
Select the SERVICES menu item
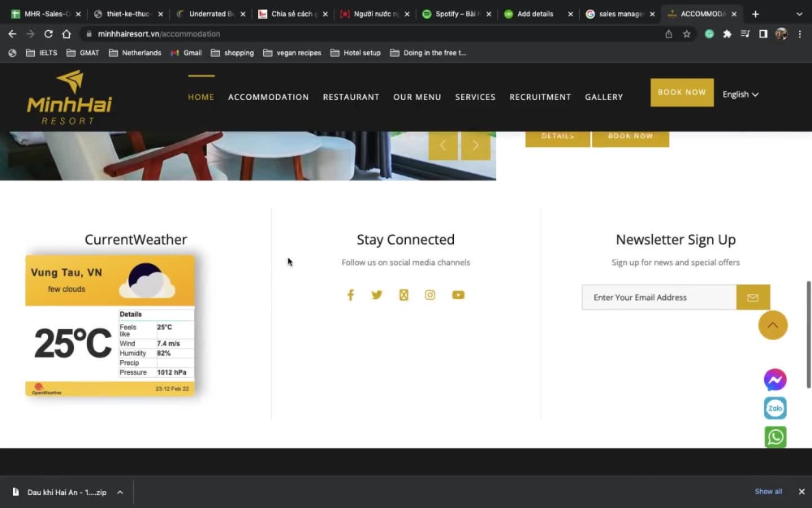point(475,97)
